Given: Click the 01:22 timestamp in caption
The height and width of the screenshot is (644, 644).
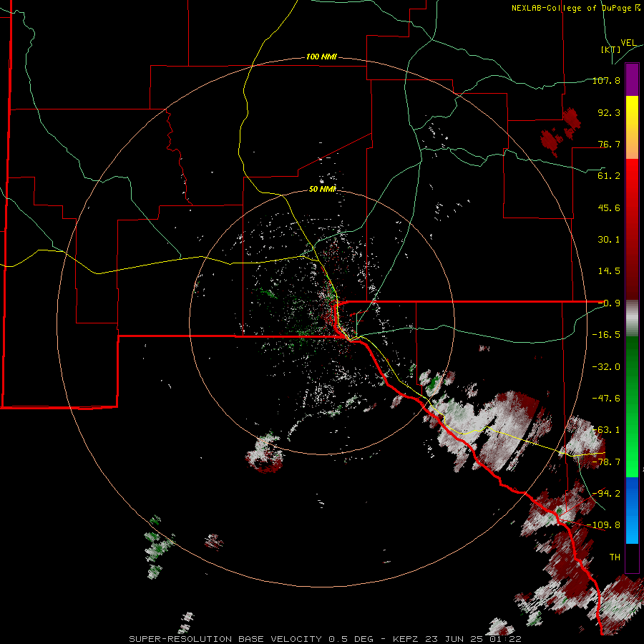Looking at the screenshot, I should pyautogui.click(x=506, y=639).
